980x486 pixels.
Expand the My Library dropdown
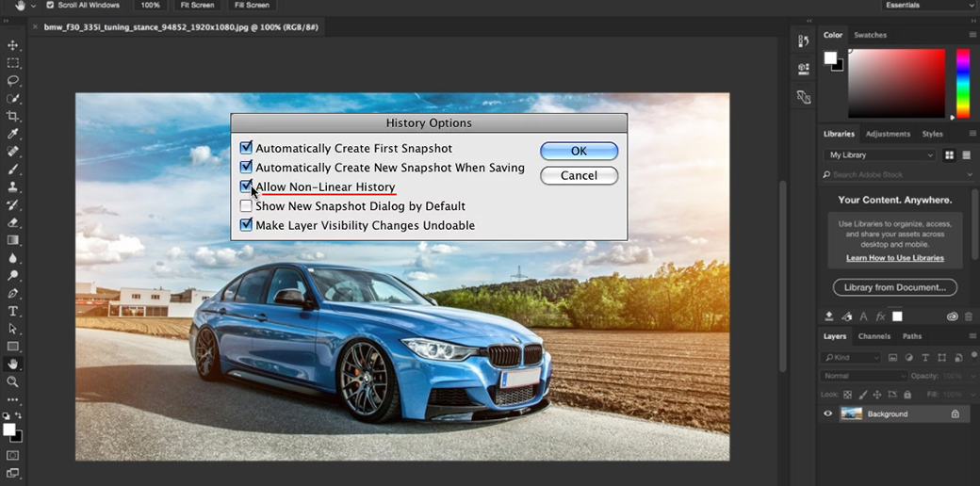tap(881, 155)
